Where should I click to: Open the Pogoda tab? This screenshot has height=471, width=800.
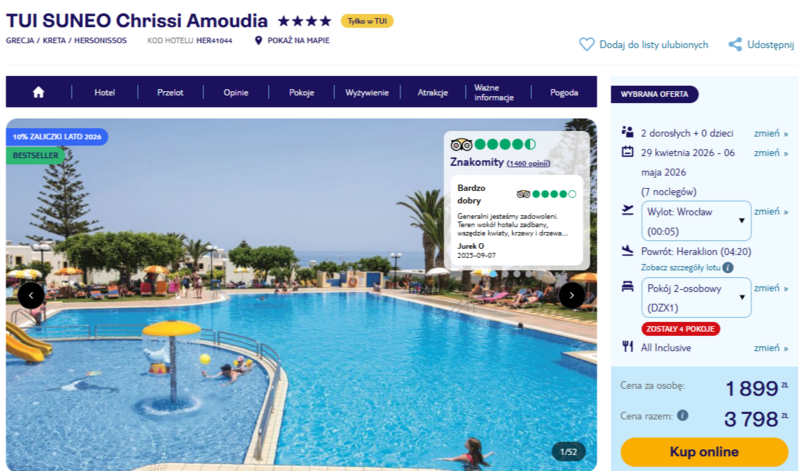(x=564, y=92)
